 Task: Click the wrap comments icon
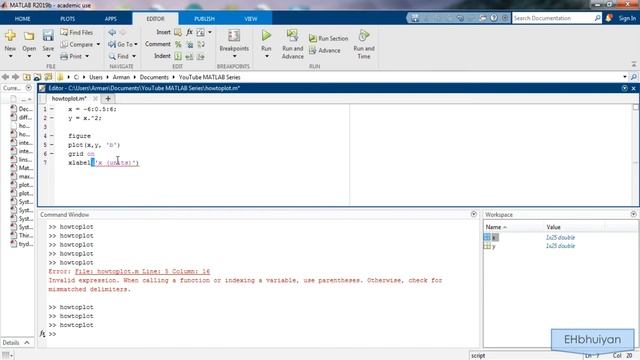pyautogui.click(x=201, y=44)
